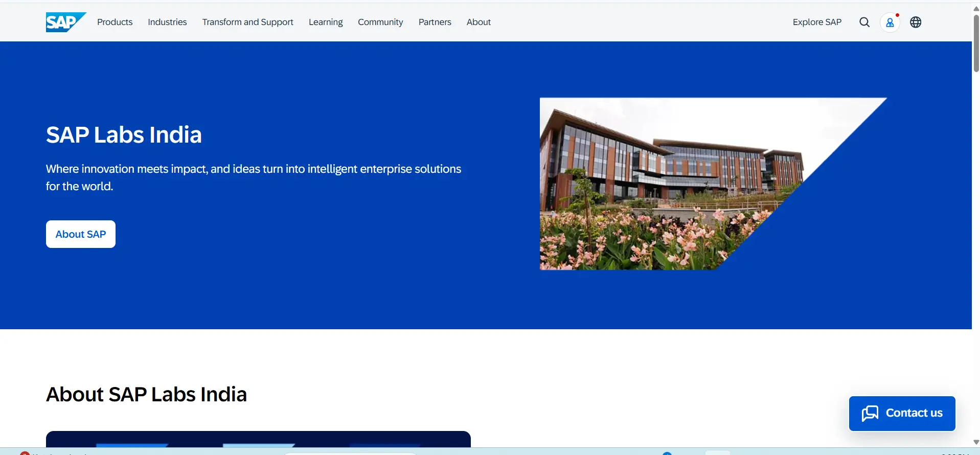Click the "SAP Labs India" hero heading
Image resolution: width=980 pixels, height=455 pixels.
coord(124,135)
